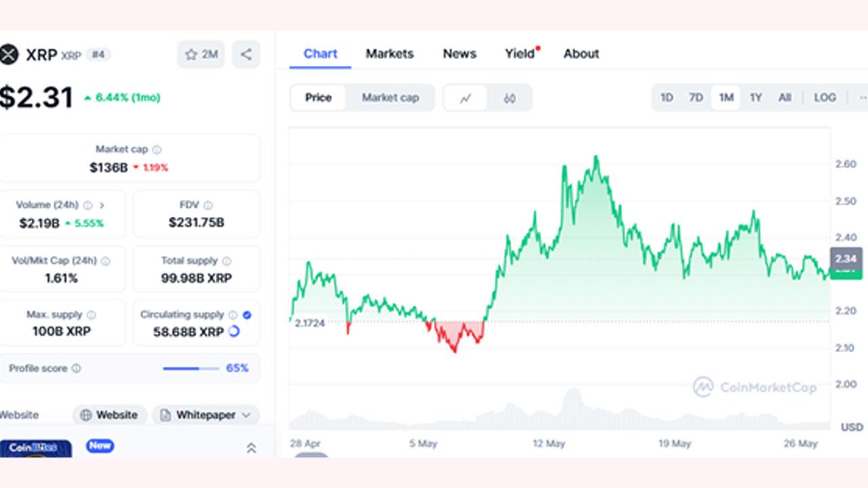This screenshot has width=868, height=488.
Task: Open the Markets tab
Action: click(x=390, y=54)
